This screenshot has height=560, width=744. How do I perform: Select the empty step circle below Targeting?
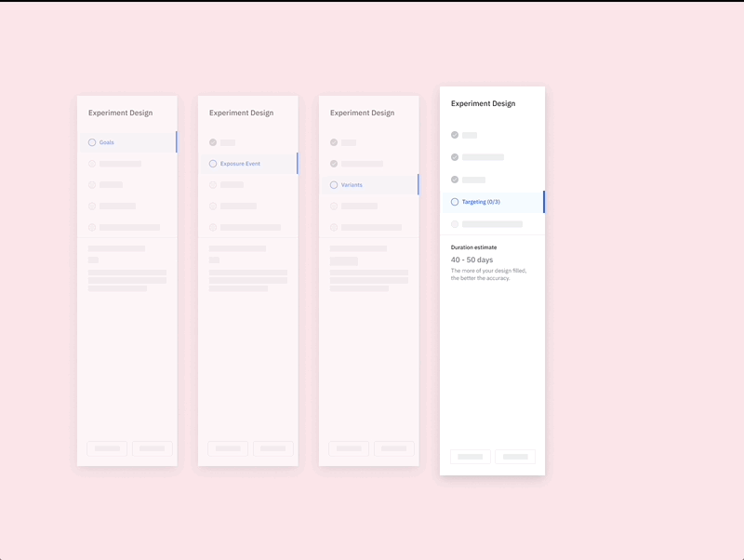(455, 224)
